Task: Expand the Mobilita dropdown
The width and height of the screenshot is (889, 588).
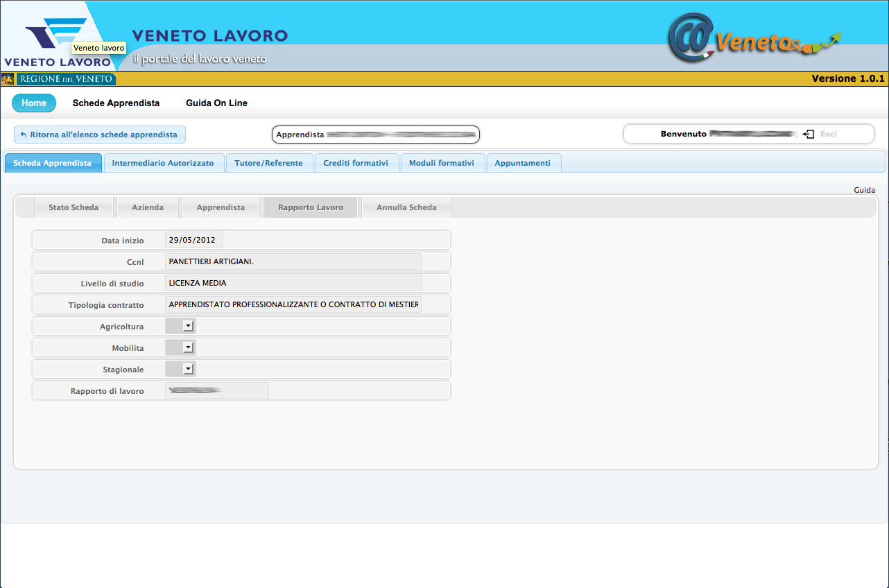Action: pos(187,347)
